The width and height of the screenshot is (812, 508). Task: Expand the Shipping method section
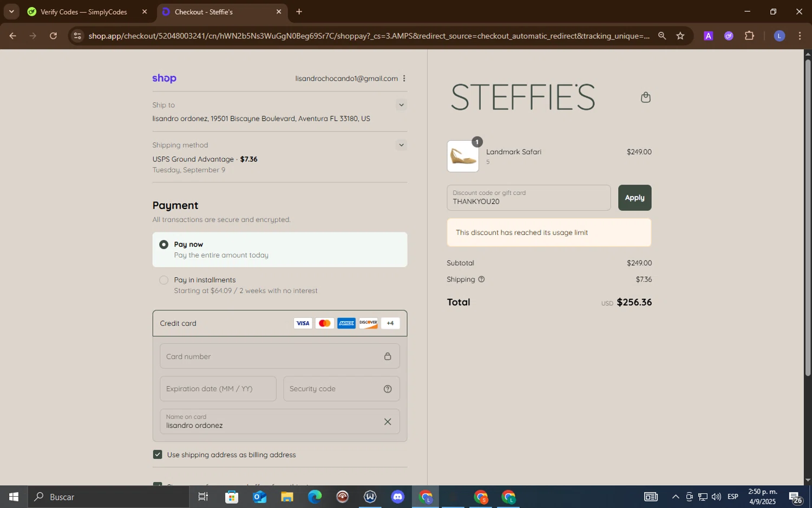(401, 145)
